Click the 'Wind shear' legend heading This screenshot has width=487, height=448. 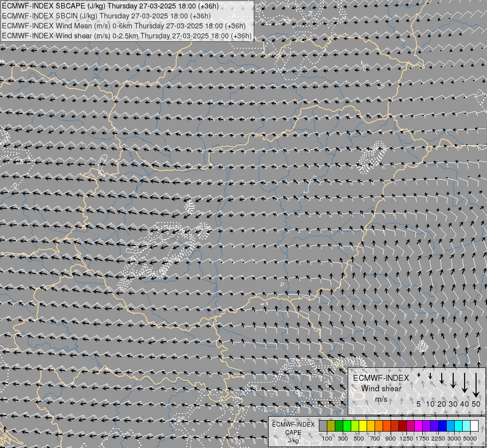tap(382, 388)
